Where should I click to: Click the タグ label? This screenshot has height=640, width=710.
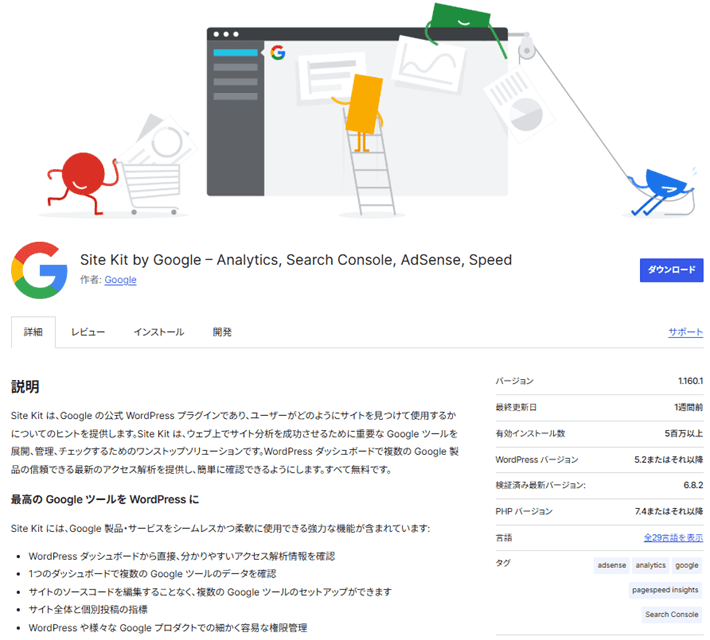(503, 563)
